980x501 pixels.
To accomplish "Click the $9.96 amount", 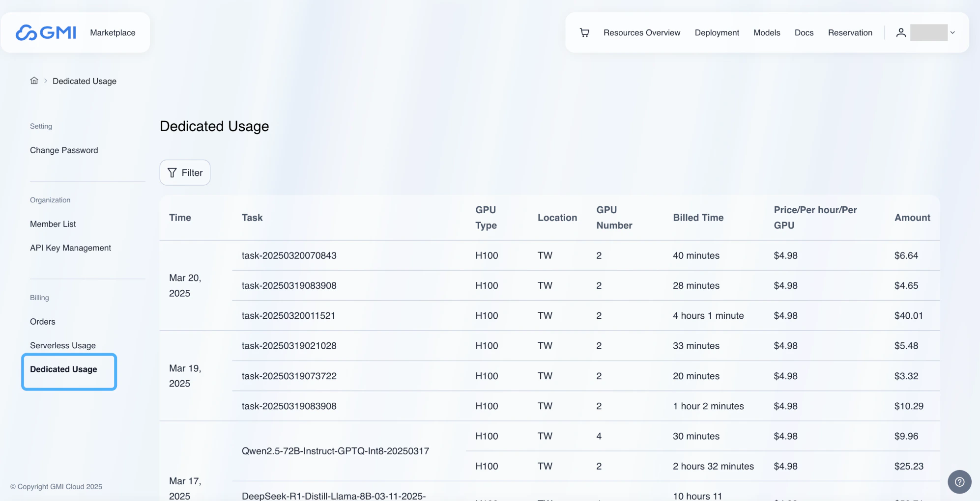I will tap(906, 436).
